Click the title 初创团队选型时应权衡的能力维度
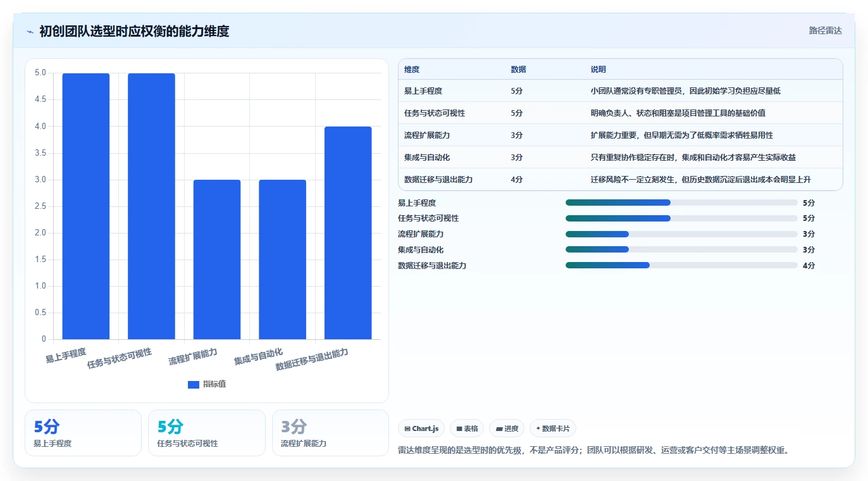The width and height of the screenshot is (868, 481). [134, 31]
